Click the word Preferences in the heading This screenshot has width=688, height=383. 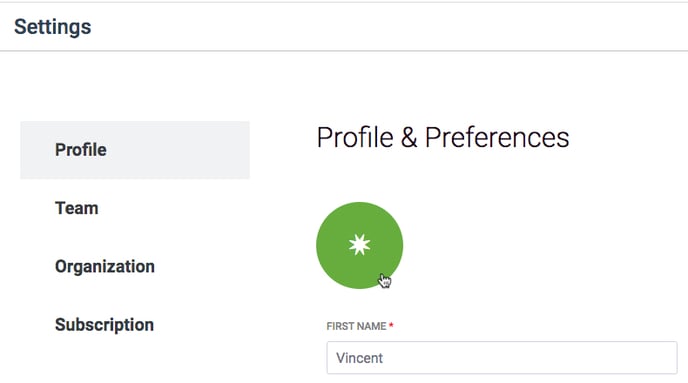(x=497, y=137)
